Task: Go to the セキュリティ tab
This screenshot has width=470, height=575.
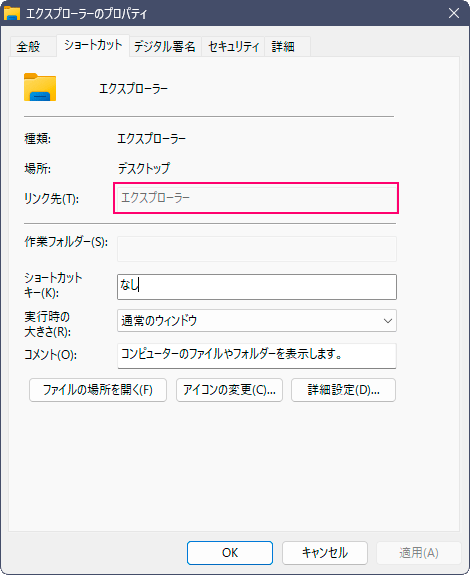Action: pos(233,47)
